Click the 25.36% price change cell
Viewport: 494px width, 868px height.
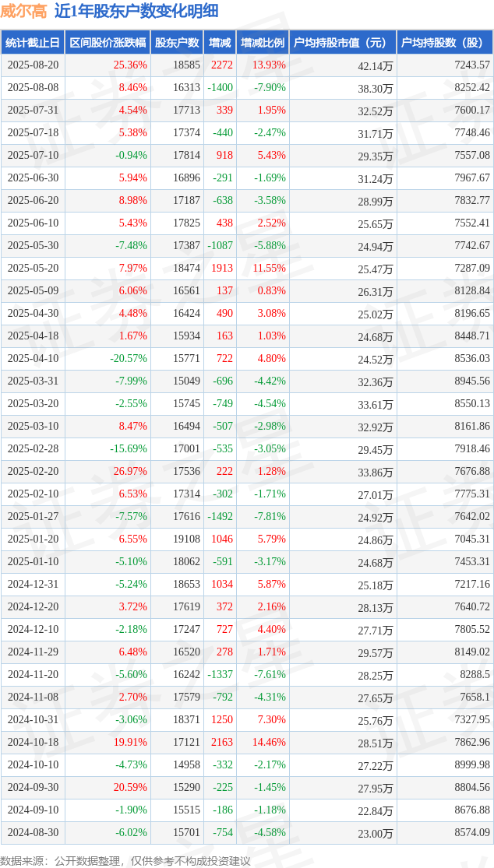point(130,65)
